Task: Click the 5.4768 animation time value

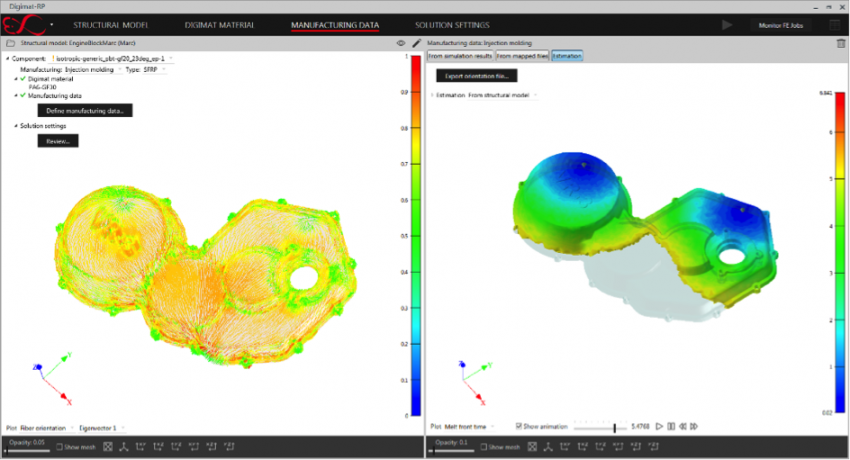Action: point(640,426)
